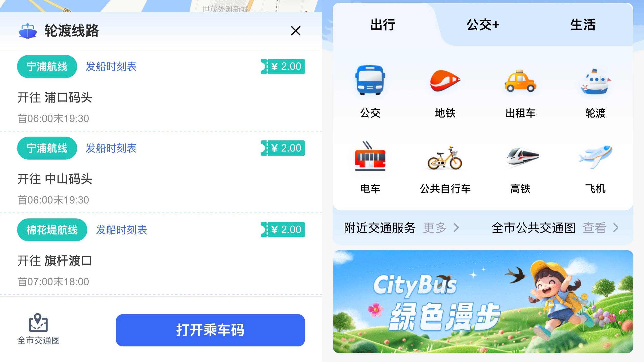The width and height of the screenshot is (644, 362).
Task: Switch to the 生活 tab
Action: click(x=583, y=25)
